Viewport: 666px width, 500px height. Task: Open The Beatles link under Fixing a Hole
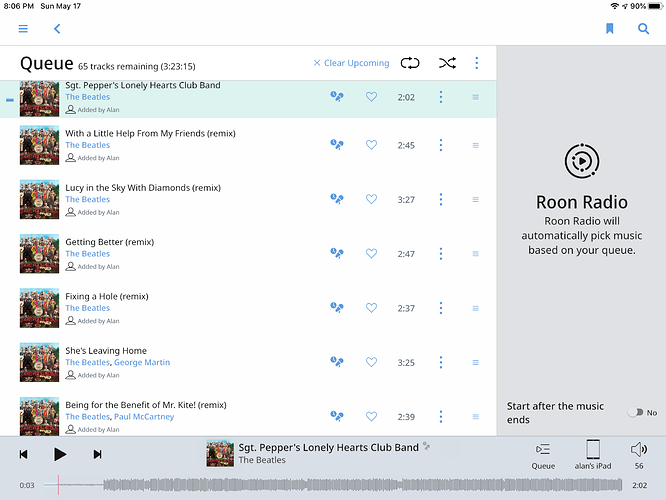[x=87, y=308]
